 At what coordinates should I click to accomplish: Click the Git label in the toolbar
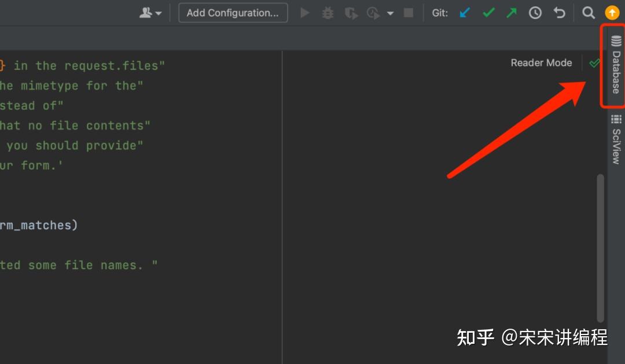(x=439, y=12)
